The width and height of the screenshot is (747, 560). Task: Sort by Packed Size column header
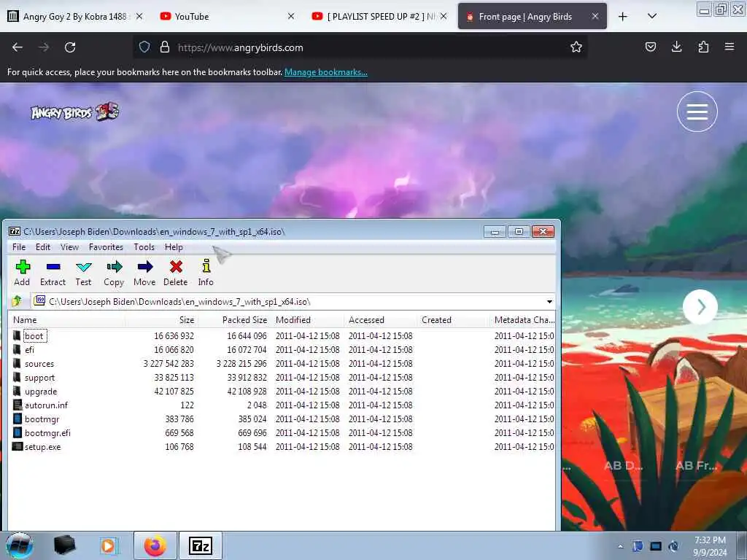coord(234,320)
